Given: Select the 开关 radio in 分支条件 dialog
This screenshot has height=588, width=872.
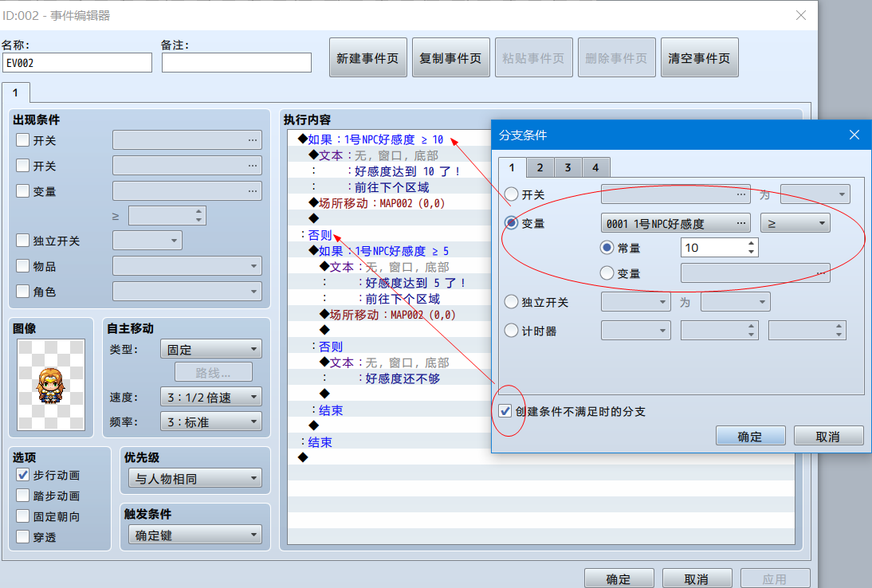Looking at the screenshot, I should (x=511, y=194).
